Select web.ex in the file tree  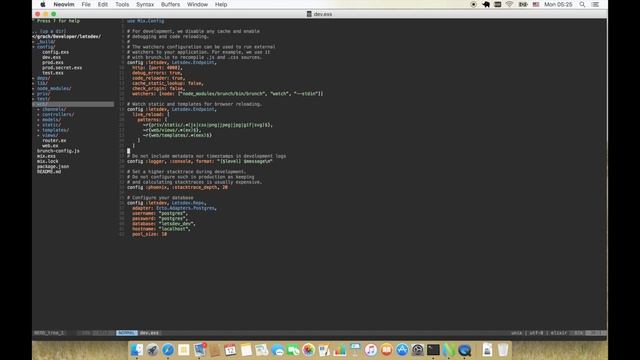tap(50, 146)
